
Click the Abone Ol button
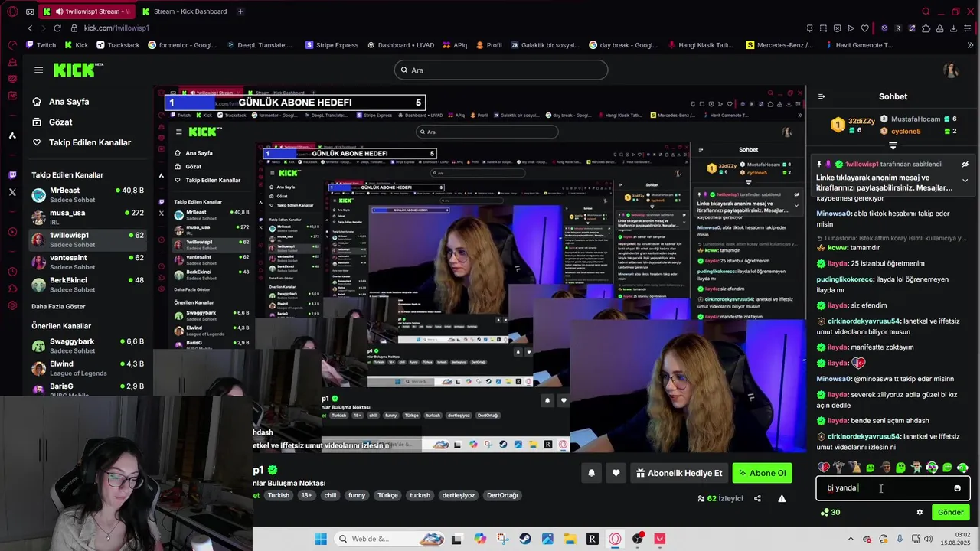point(762,473)
